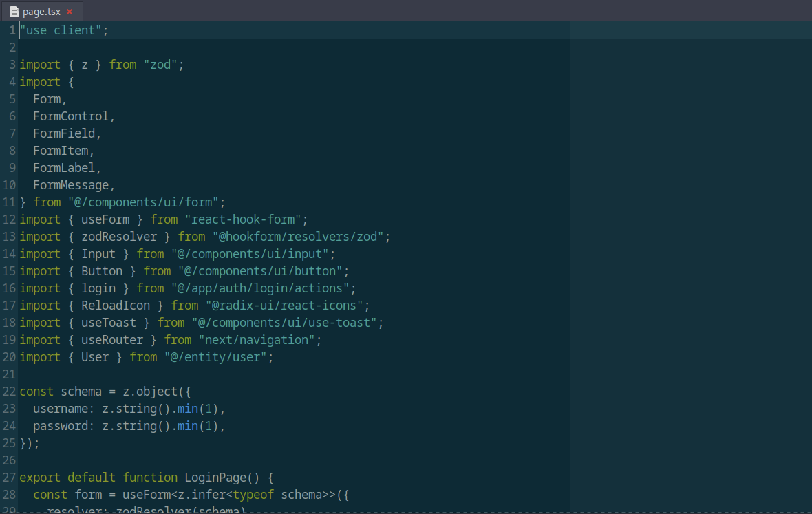Screen dimensions: 812x514
Task: Click line number 27 in the gutter
Action: [9, 478]
